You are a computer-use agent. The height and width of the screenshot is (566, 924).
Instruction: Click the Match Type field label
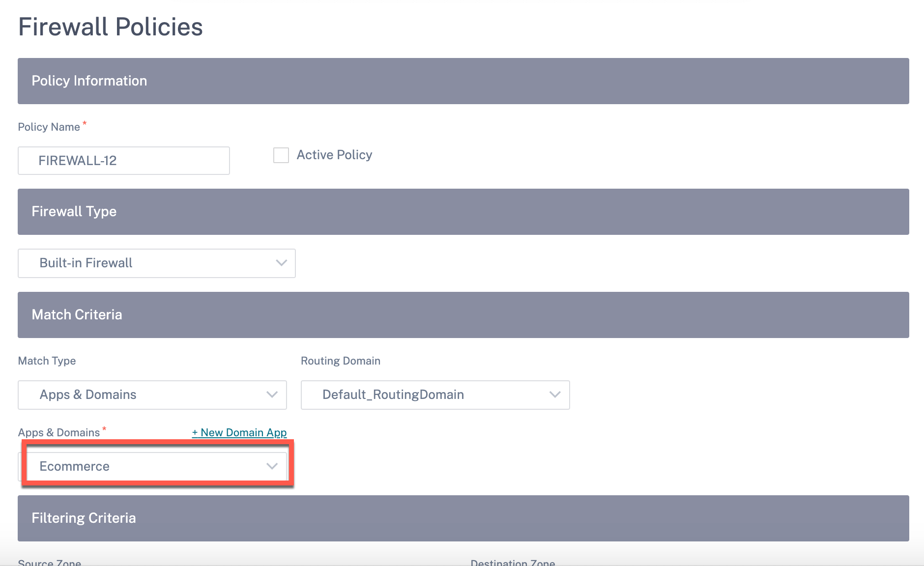(x=47, y=361)
